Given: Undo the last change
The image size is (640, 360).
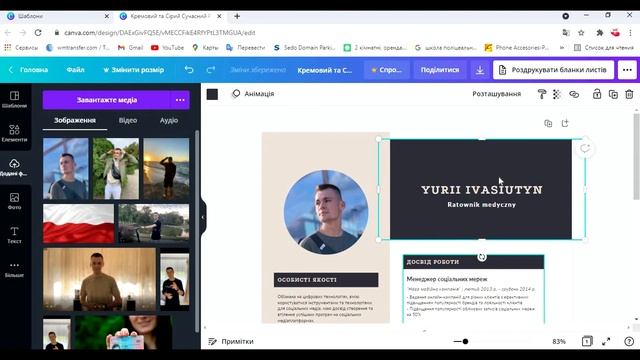Looking at the screenshot, I should (189, 70).
